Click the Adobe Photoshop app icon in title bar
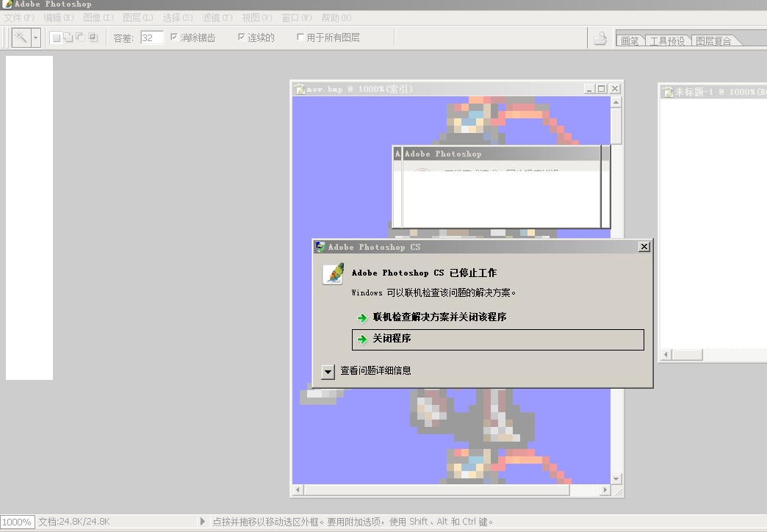Viewport: 767px width, 532px height. (7, 4)
